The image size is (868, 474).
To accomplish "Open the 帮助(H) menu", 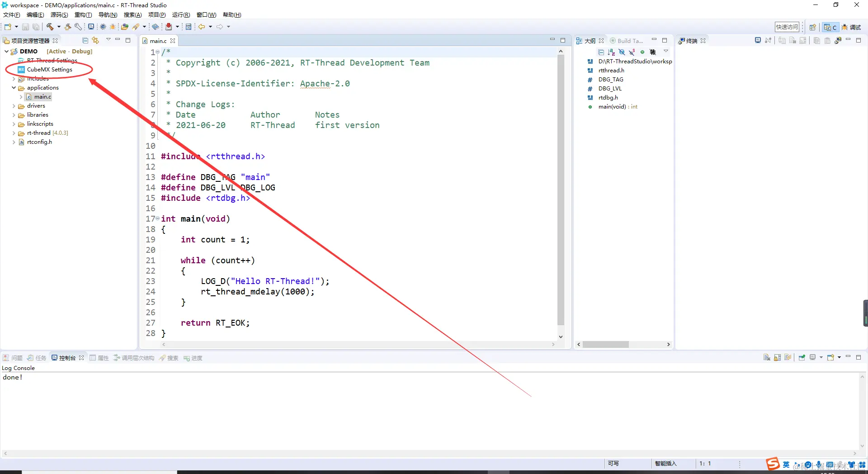I will 232,15.
